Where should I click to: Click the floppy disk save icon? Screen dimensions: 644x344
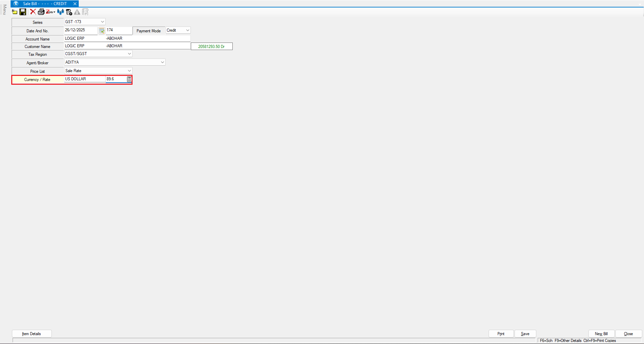tap(23, 12)
